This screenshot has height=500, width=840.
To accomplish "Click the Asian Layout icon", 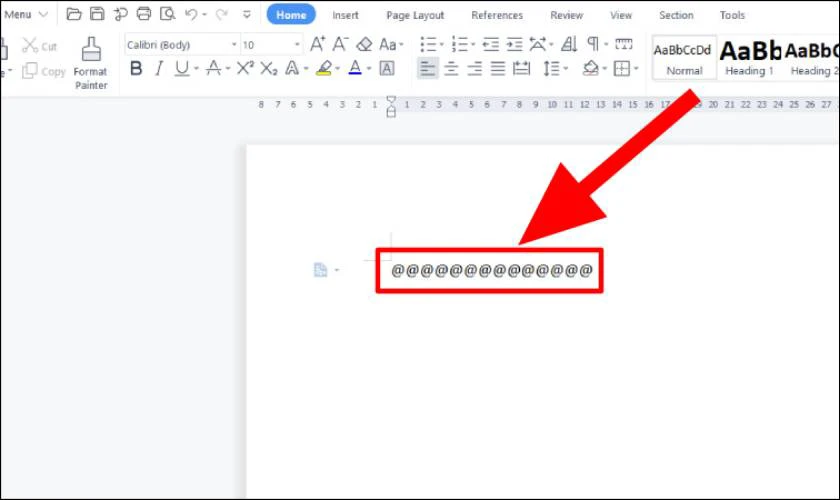I will click(537, 44).
